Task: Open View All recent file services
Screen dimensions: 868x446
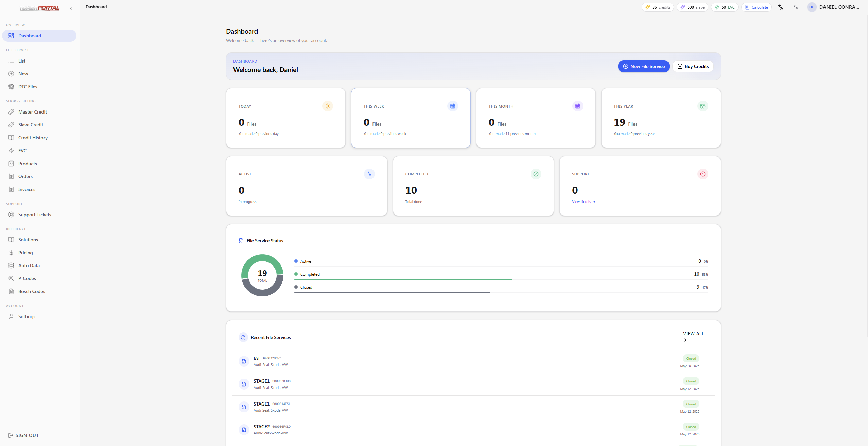Action: pos(694,337)
